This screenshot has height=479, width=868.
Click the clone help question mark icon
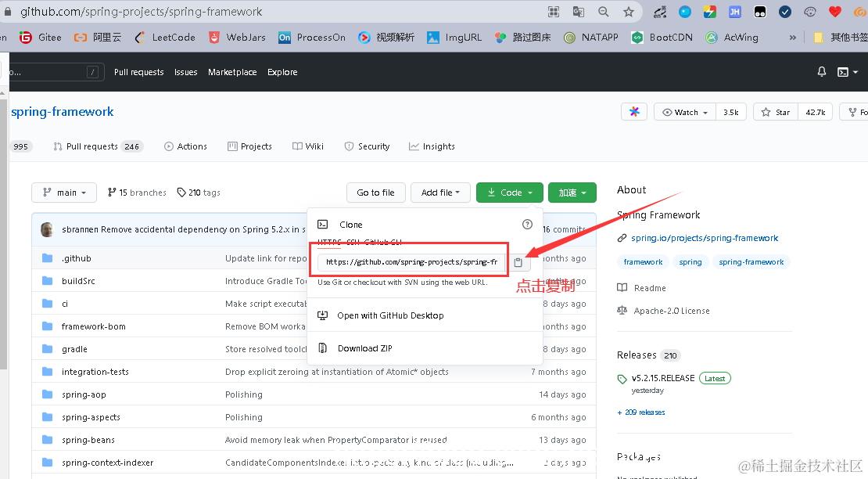[x=527, y=225]
